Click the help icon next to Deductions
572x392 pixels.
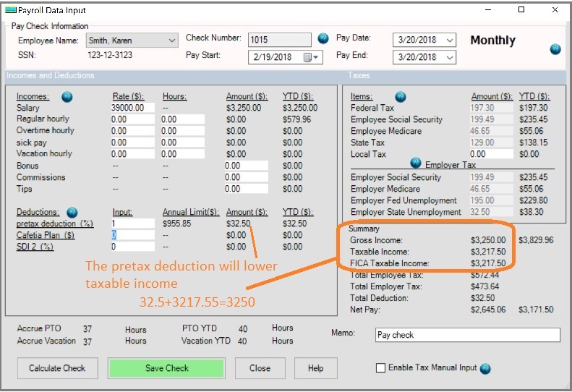(x=72, y=212)
